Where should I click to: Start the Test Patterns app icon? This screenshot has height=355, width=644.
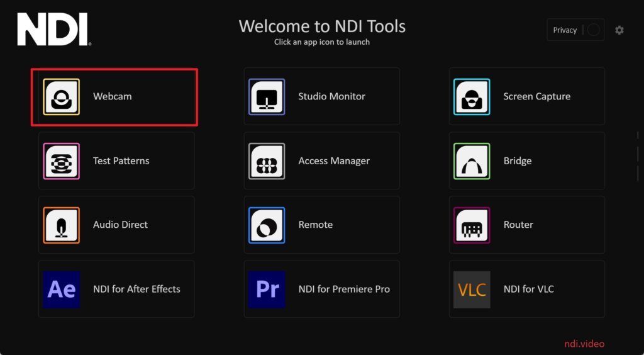coord(61,161)
